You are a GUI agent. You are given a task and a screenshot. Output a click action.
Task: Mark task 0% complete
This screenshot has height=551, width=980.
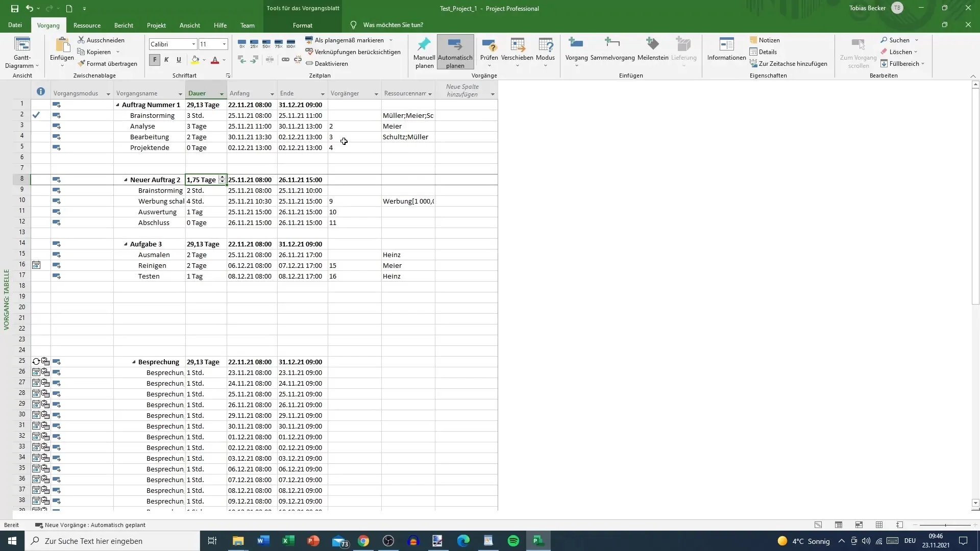(242, 44)
